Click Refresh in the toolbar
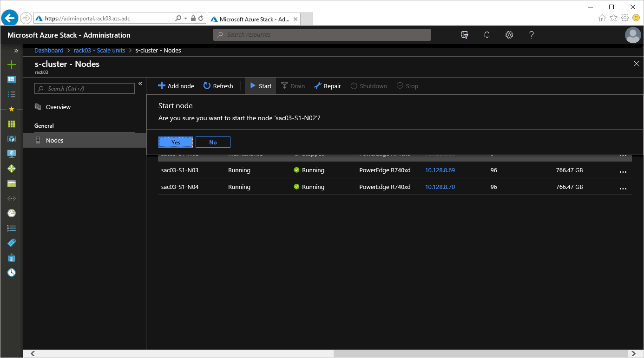Viewport: 644px width, 358px height. [x=218, y=86]
